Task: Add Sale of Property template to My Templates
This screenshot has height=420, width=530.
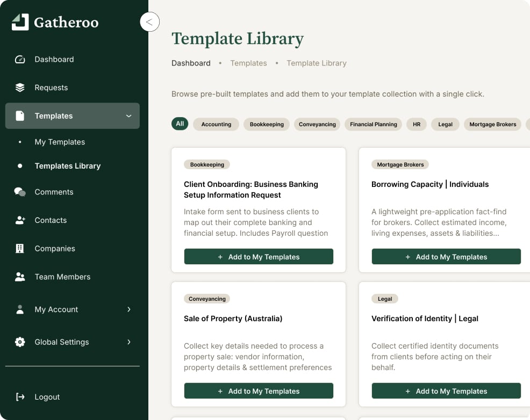Action: click(x=259, y=391)
